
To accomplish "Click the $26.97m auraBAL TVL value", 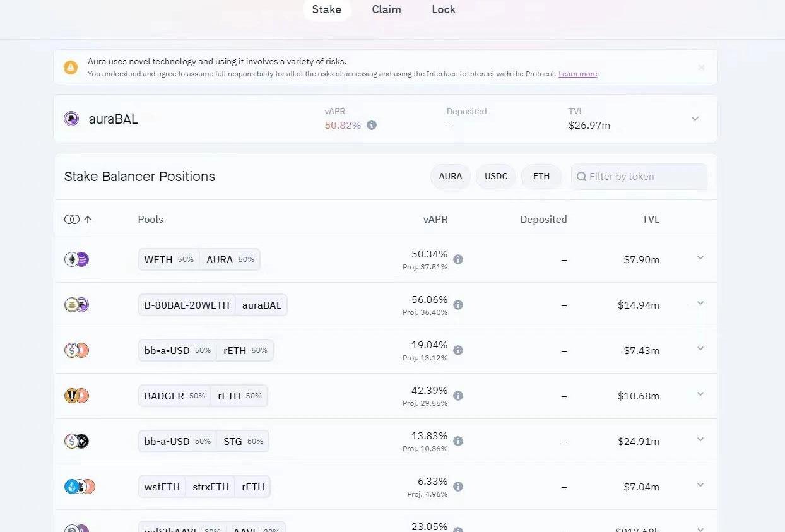I will [589, 125].
